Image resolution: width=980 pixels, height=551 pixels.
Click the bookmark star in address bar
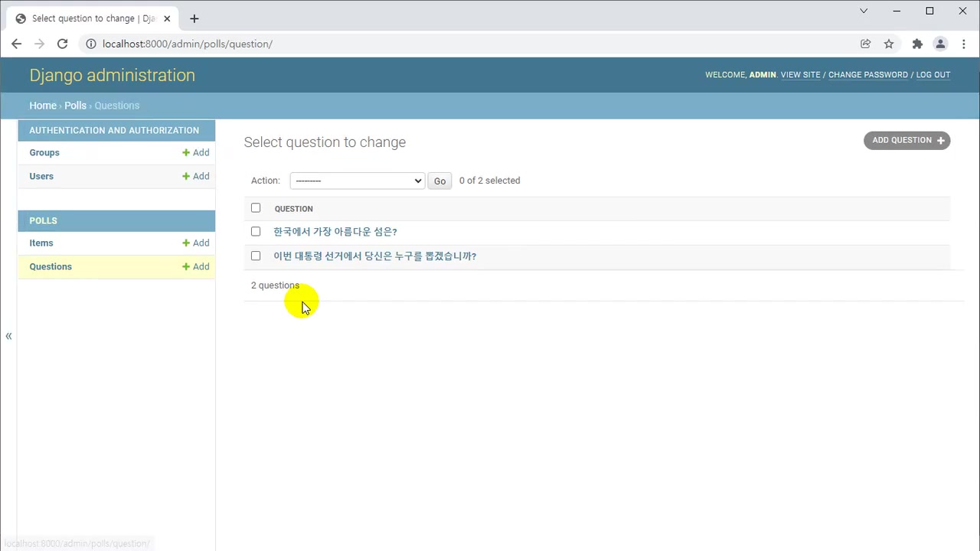[x=889, y=44]
